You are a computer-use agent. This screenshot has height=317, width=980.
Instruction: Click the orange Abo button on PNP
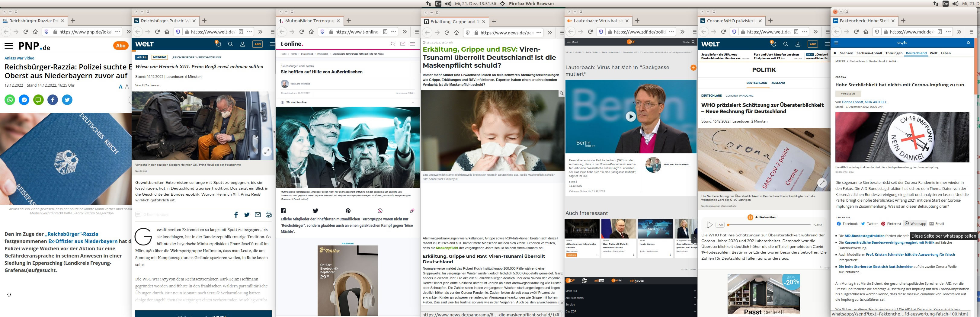120,46
